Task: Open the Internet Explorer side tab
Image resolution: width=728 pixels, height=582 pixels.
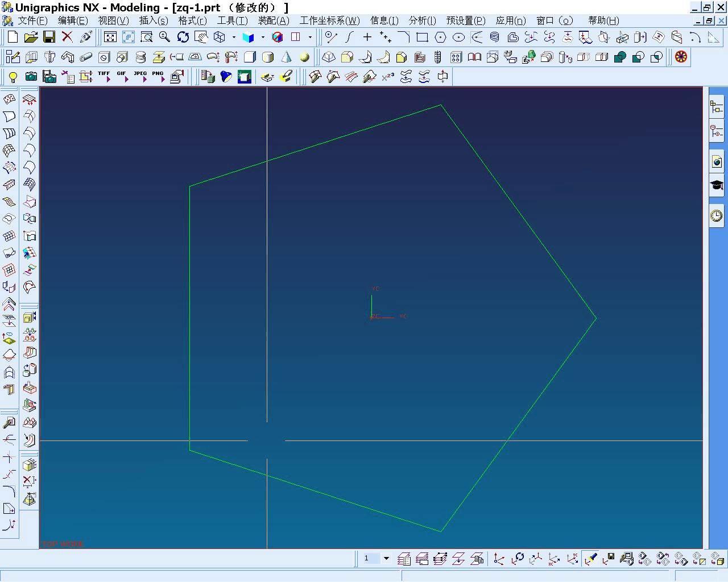Action: pyautogui.click(x=717, y=161)
